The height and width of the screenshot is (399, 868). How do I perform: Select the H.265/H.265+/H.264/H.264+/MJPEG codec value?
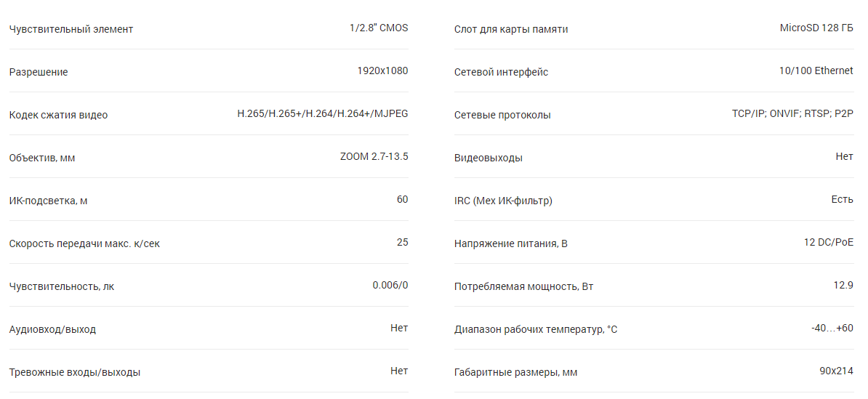coord(322,114)
